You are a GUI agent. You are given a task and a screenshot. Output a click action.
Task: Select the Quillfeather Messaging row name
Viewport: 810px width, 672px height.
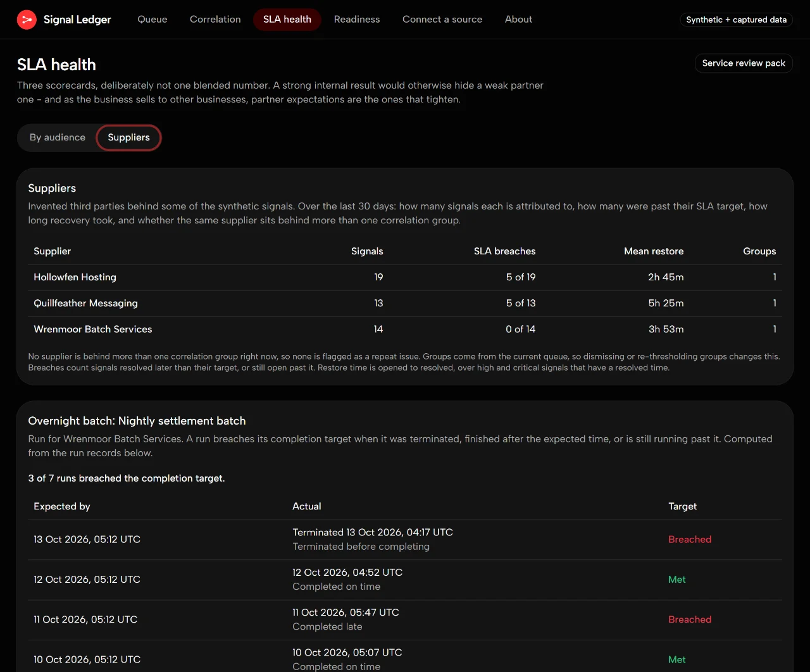coord(85,303)
